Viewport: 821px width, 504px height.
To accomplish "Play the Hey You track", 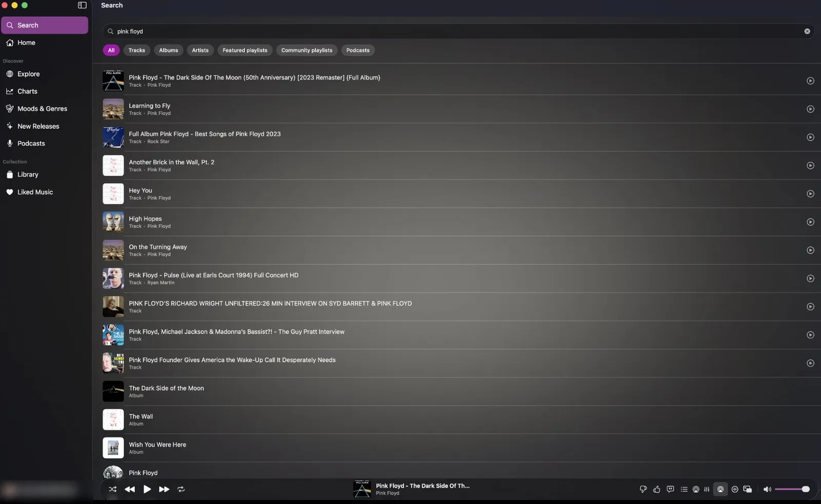I will (810, 194).
